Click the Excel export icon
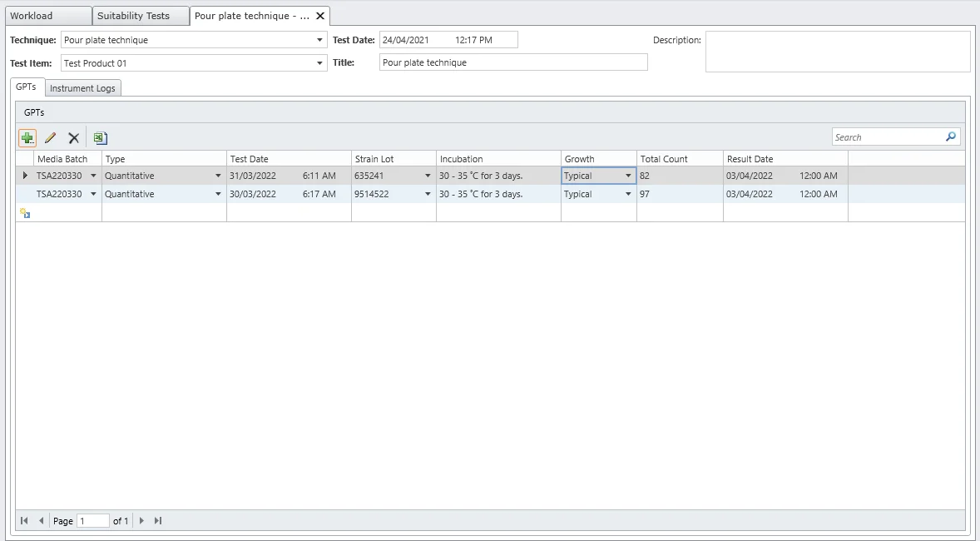This screenshot has width=980, height=541. [x=100, y=138]
